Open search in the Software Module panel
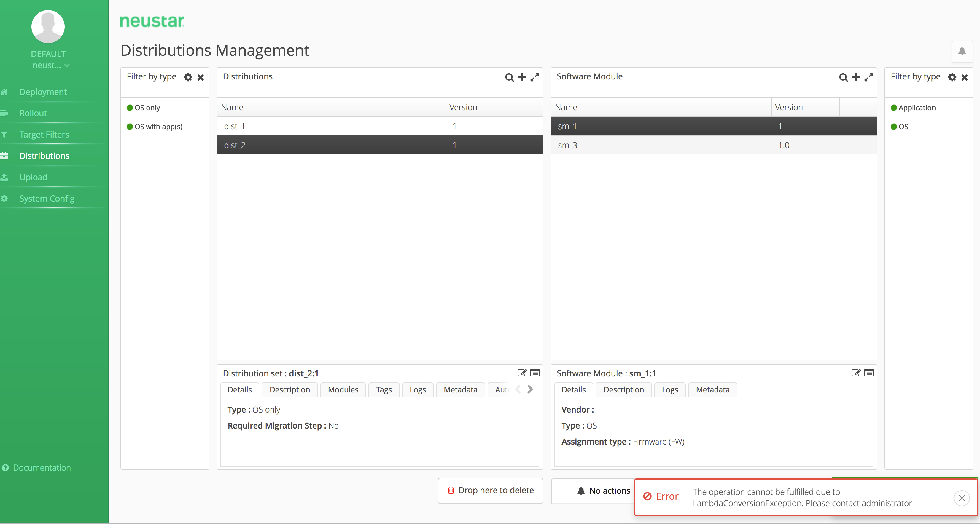The height and width of the screenshot is (524, 980). coord(844,77)
